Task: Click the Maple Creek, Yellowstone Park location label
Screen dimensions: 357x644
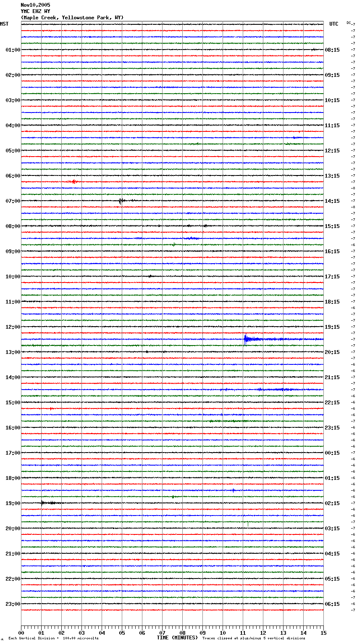Action: pos(72,18)
